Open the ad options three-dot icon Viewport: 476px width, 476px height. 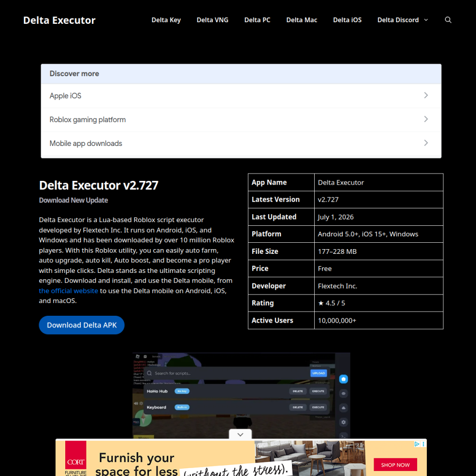pyautogui.click(x=423, y=444)
